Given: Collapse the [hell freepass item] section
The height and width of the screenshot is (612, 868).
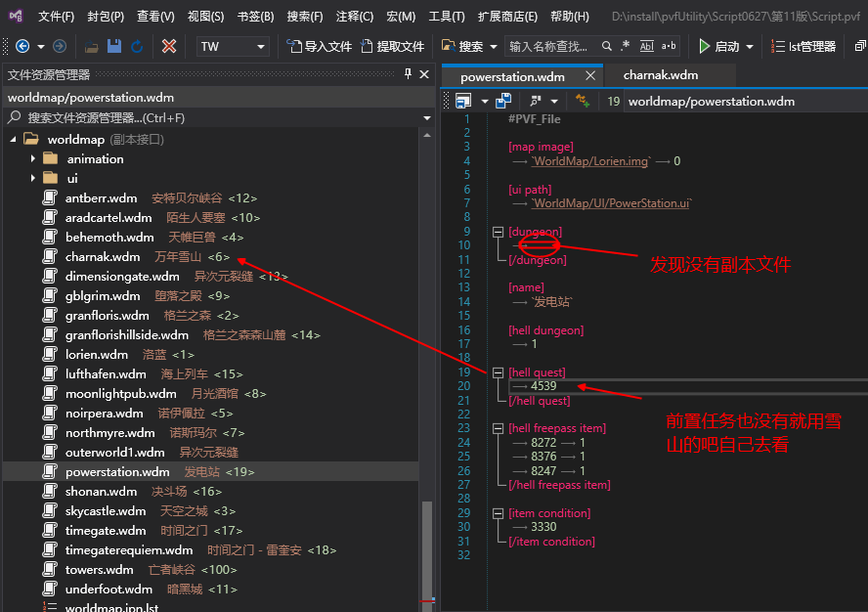Looking at the screenshot, I should (x=498, y=428).
